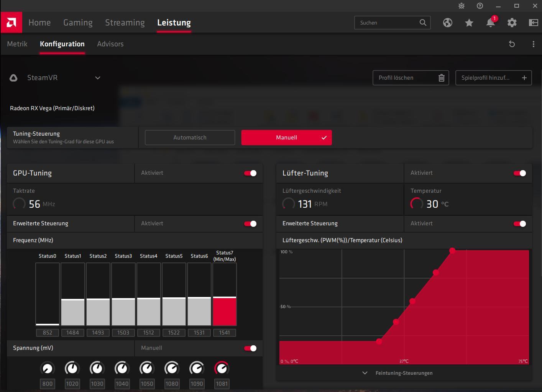Choose the Automatisch tuning button
Screen dimensions: 542x392
tap(190, 138)
